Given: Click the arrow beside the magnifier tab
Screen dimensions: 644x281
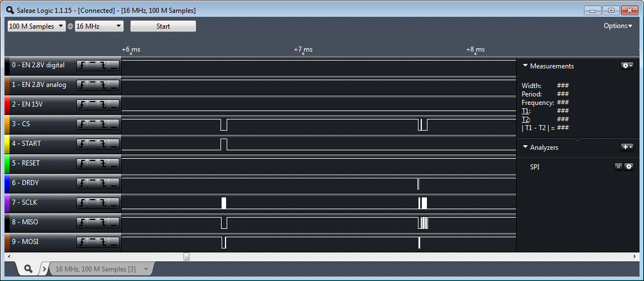Looking at the screenshot, I should click(44, 269).
